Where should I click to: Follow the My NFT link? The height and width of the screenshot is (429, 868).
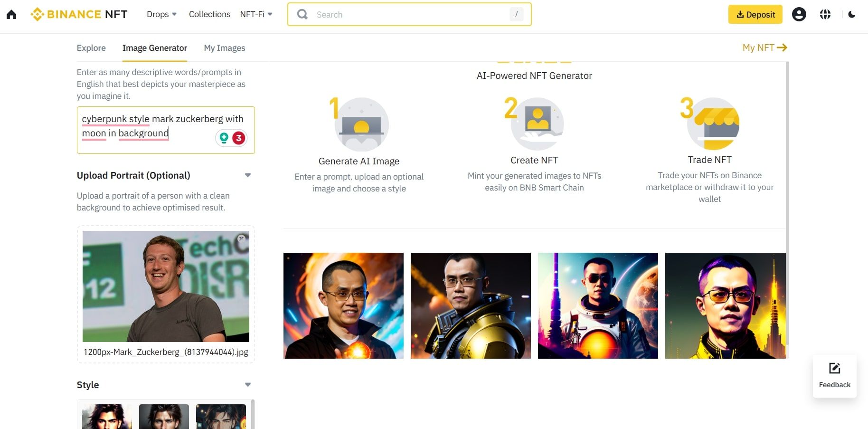point(764,48)
